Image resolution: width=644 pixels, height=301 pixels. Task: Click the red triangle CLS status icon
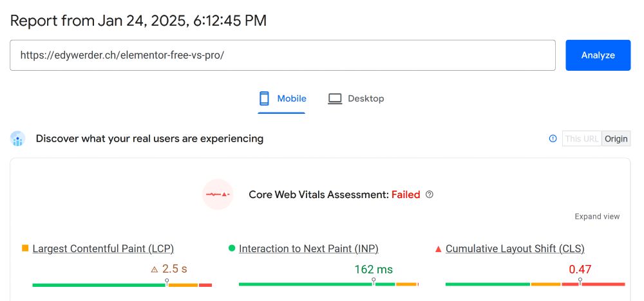coord(438,248)
